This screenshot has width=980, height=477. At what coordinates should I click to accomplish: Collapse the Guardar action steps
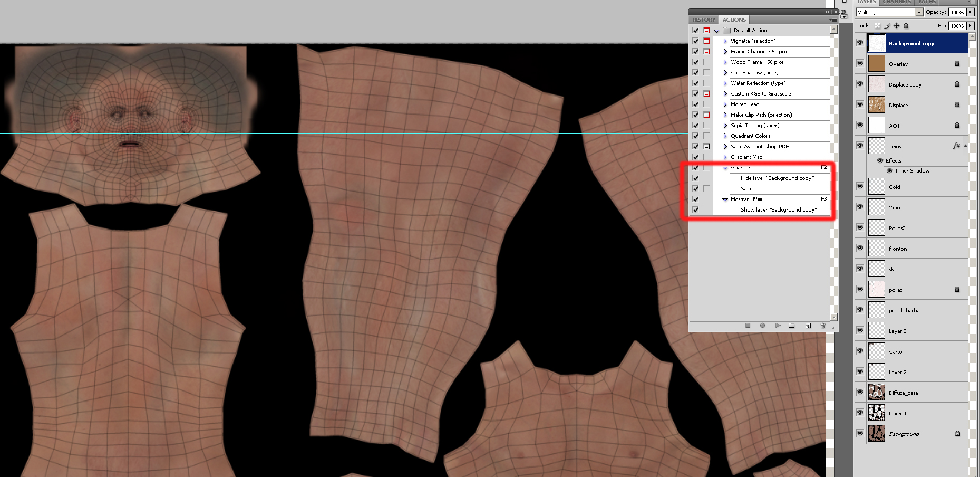(725, 168)
